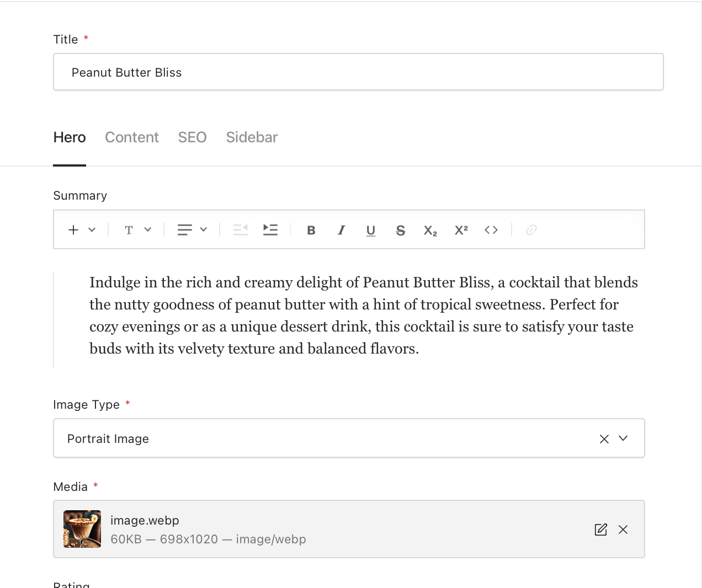The image size is (702, 588).
Task: Switch to the Hero tab
Action: [70, 137]
